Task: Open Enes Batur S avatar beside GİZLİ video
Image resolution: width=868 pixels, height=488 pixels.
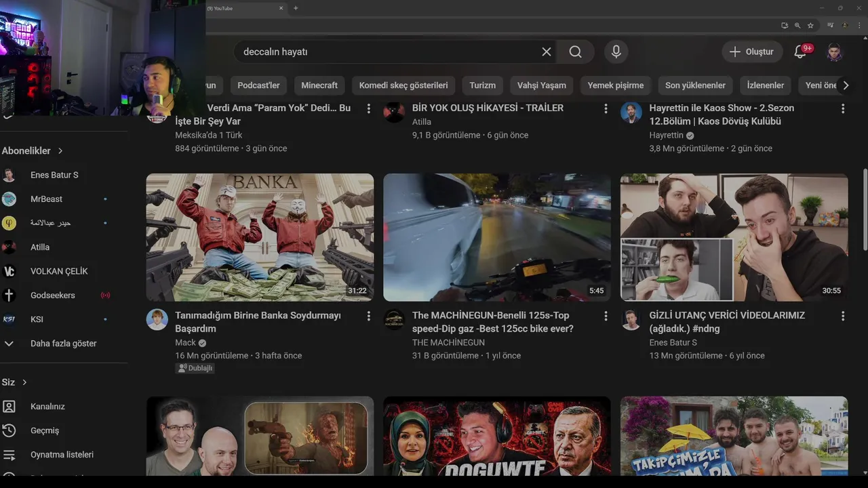Action: click(x=631, y=320)
